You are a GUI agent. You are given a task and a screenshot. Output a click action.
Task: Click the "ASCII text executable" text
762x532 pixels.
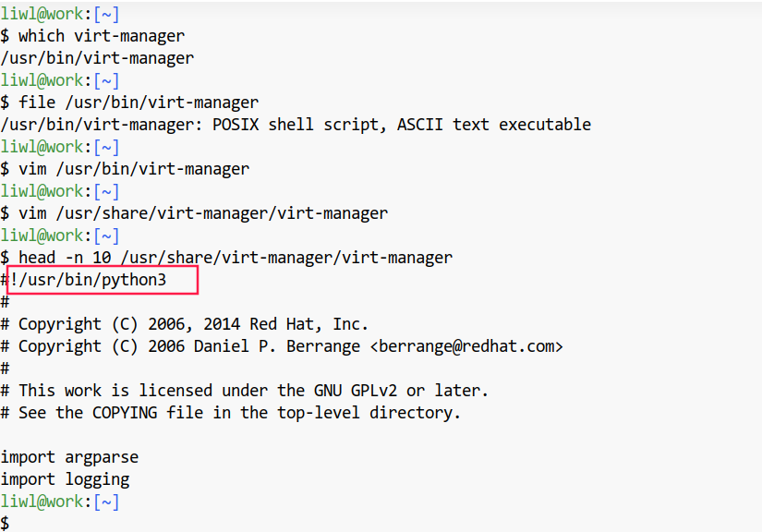[x=493, y=125]
